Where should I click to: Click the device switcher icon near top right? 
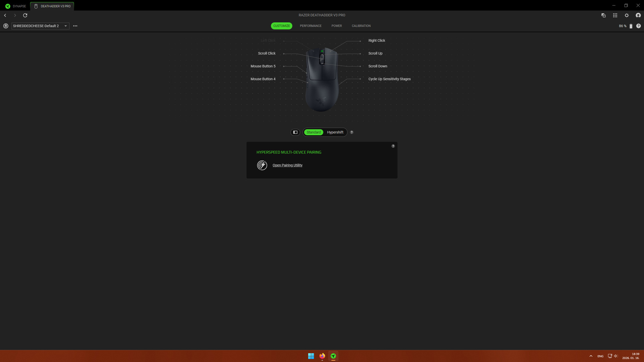point(603,15)
